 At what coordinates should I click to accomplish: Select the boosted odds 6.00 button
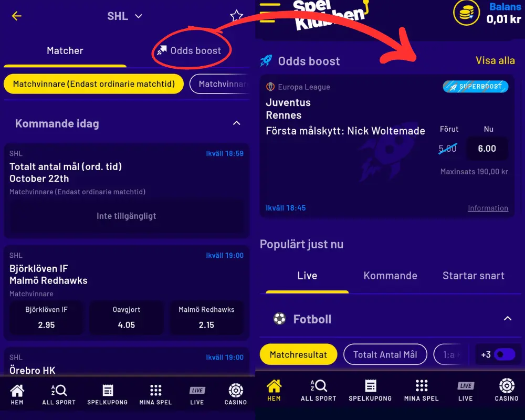pyautogui.click(x=487, y=149)
